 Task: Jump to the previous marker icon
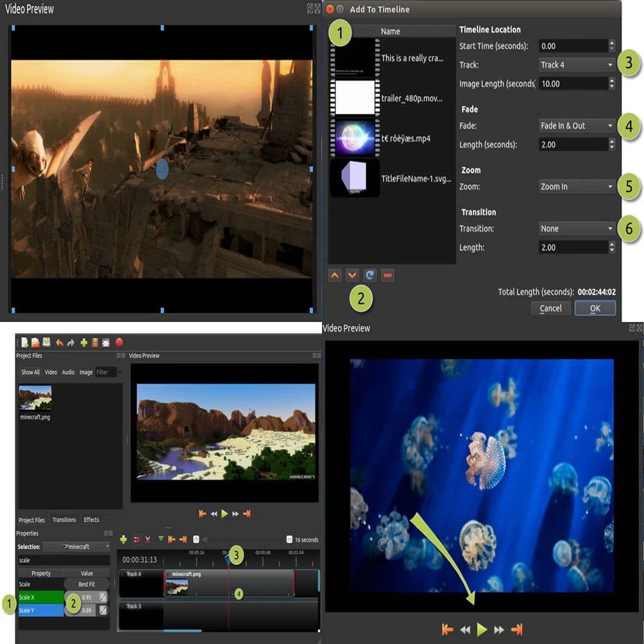[x=171, y=539]
